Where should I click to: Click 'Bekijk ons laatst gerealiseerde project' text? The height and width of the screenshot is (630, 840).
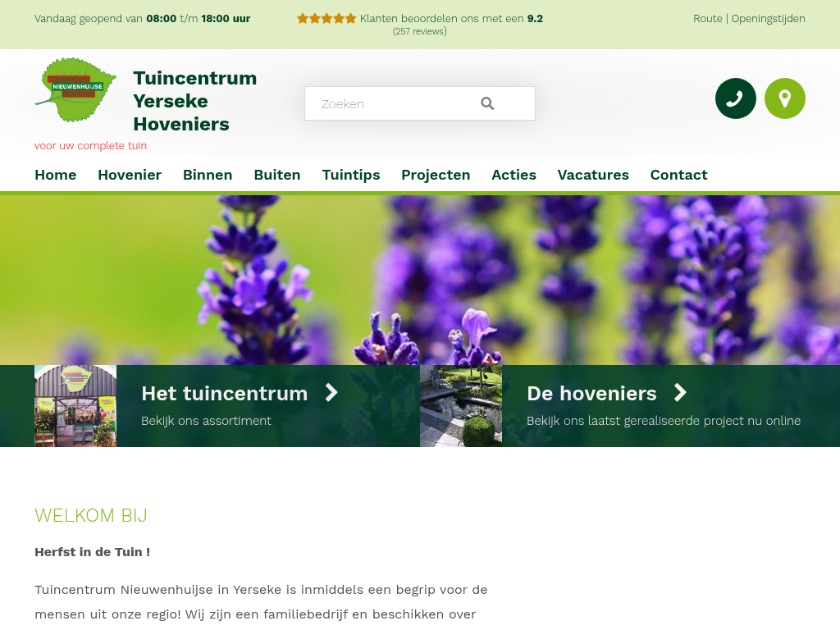[x=664, y=421]
